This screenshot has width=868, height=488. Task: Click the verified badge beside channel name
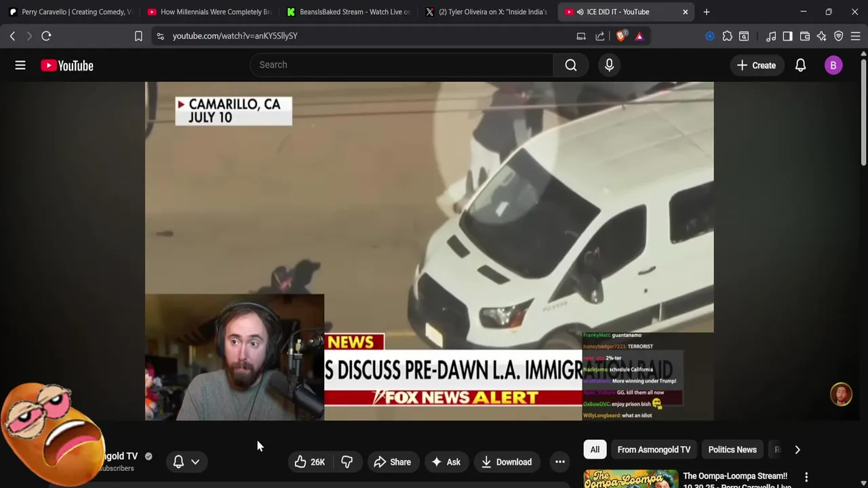click(149, 456)
